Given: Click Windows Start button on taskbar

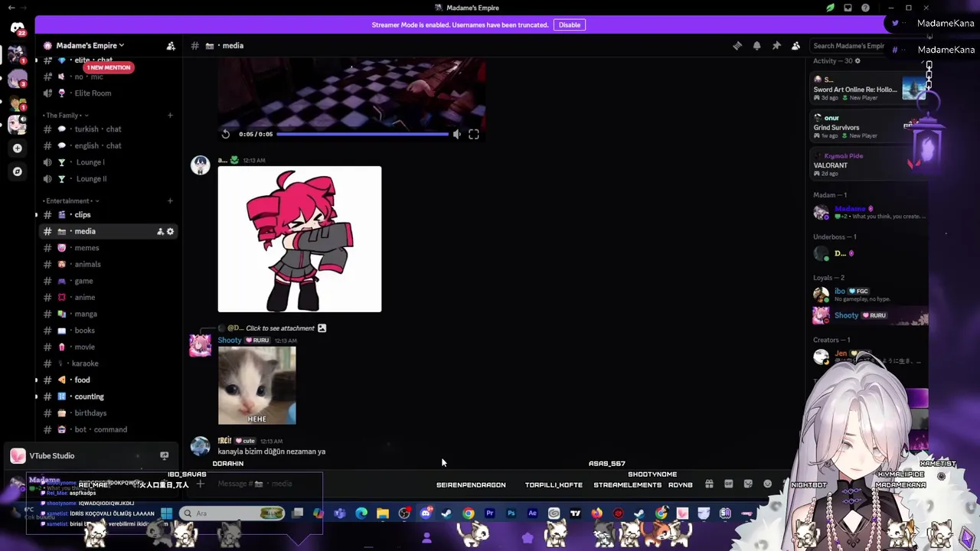Looking at the screenshot, I should (x=166, y=514).
